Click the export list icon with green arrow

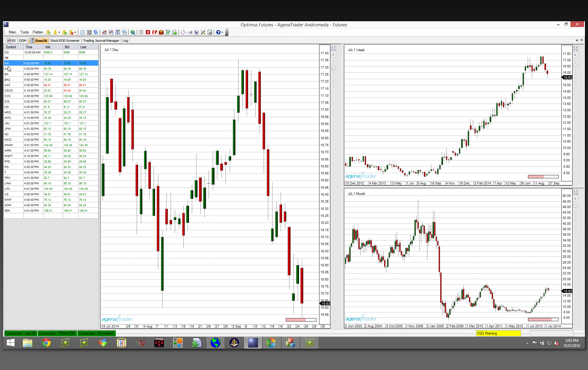(x=174, y=32)
